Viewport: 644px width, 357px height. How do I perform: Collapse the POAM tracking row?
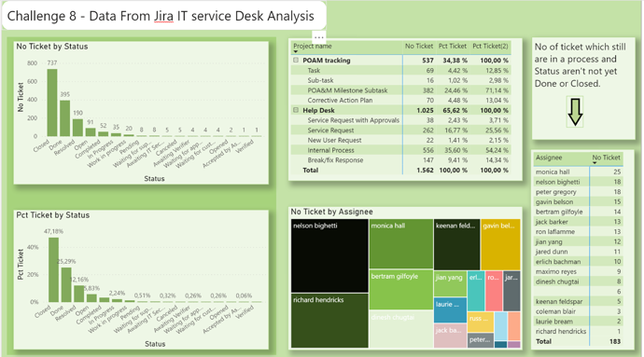point(296,61)
